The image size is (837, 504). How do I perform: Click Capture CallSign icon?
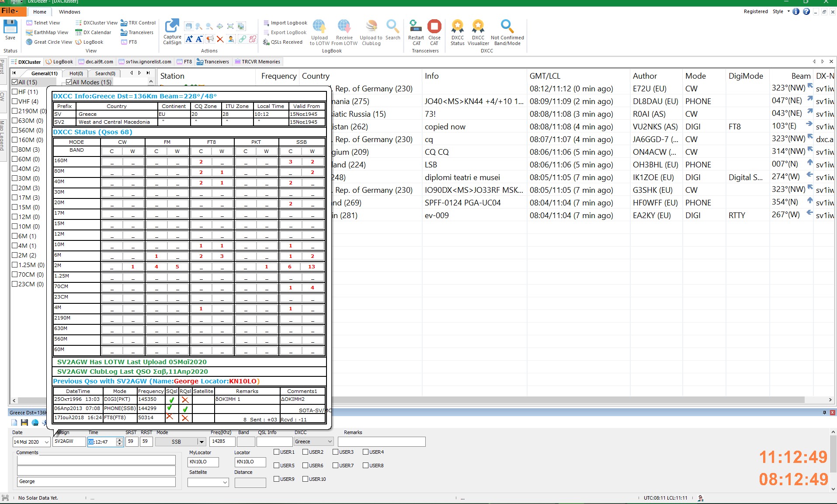[172, 31]
